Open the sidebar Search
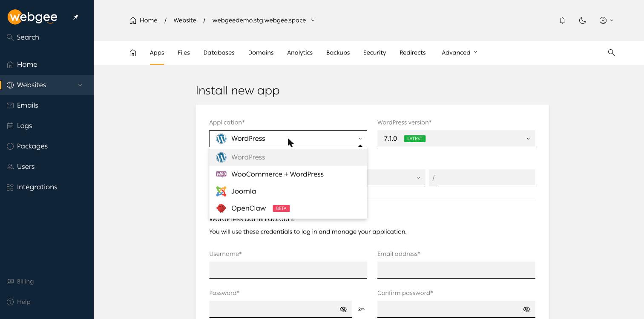The image size is (644, 319). pos(23,37)
